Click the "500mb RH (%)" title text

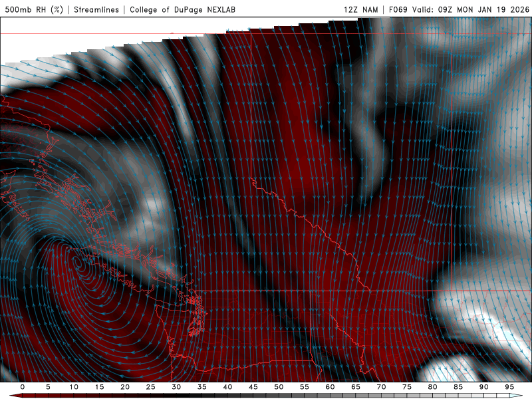[35, 10]
